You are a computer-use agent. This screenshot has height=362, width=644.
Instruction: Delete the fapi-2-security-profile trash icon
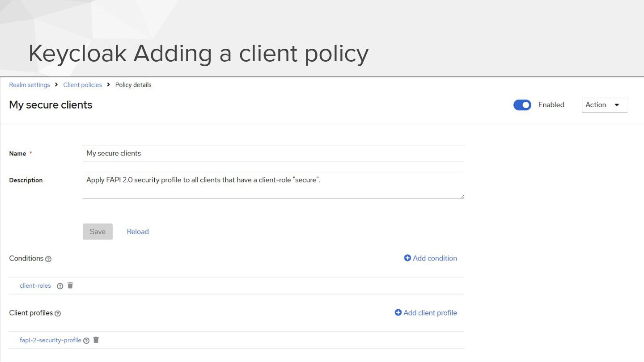coord(96,340)
